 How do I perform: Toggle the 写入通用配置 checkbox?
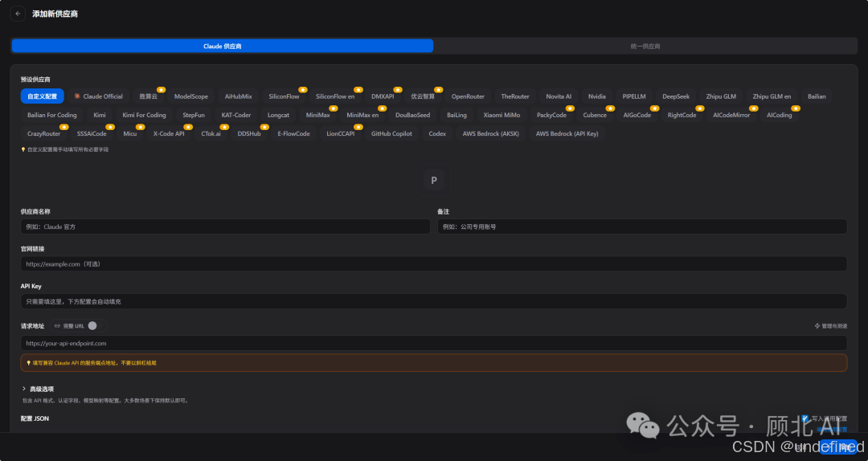coord(805,418)
